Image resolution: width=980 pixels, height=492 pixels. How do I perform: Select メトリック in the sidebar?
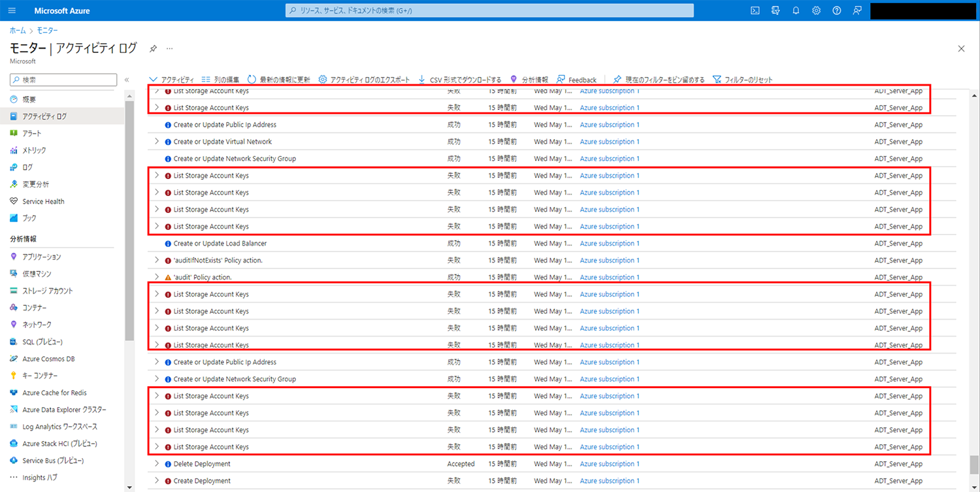(x=34, y=150)
